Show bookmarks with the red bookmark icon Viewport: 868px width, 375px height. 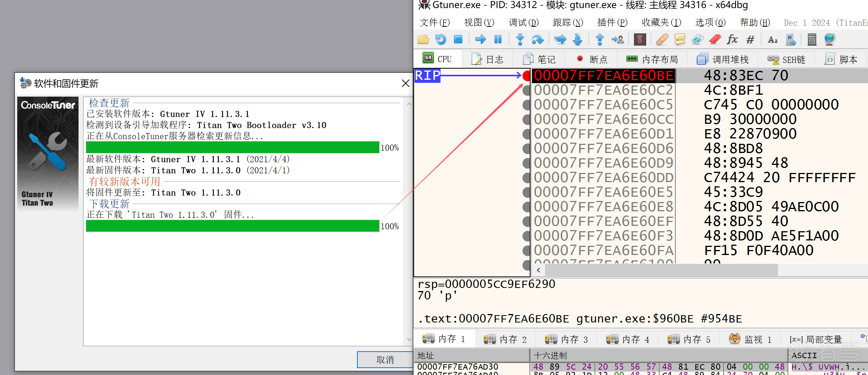[x=715, y=39]
